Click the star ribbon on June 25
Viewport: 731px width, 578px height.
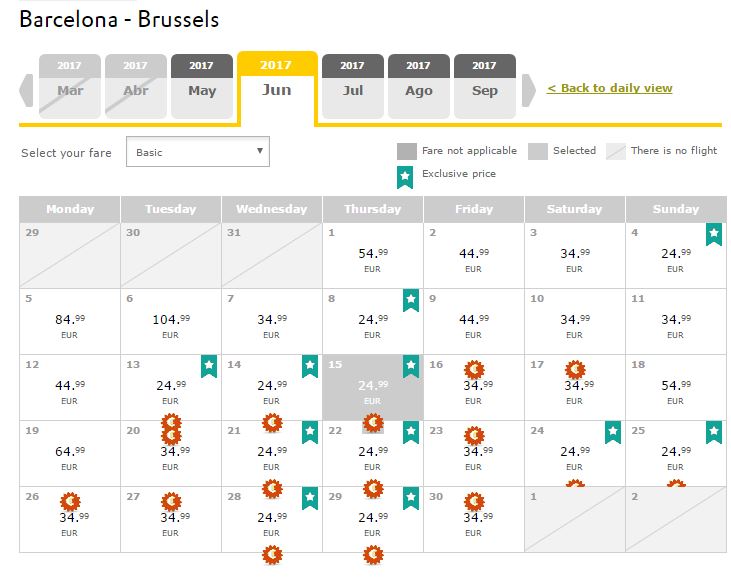coord(714,432)
